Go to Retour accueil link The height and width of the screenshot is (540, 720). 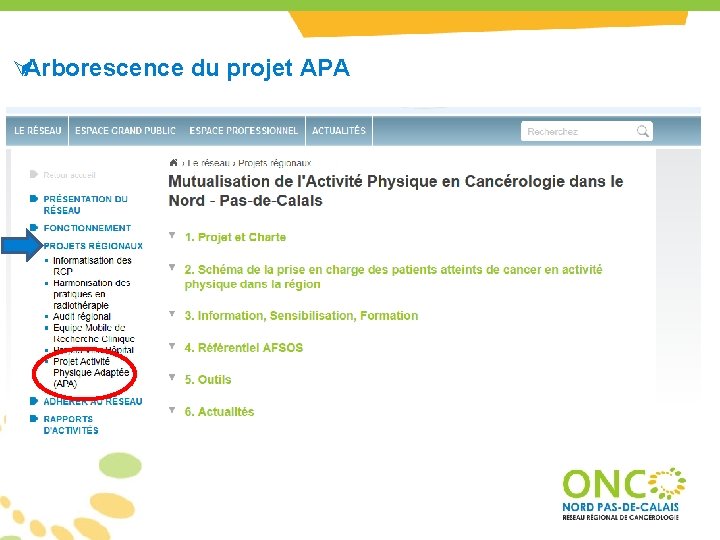coord(69,175)
